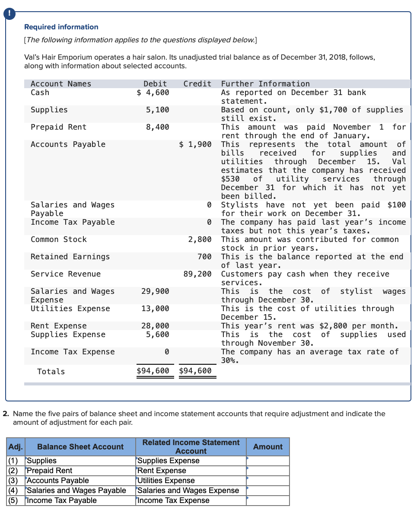Click the Amount column header
Viewport: 420px width, 522px height.
(x=267, y=447)
